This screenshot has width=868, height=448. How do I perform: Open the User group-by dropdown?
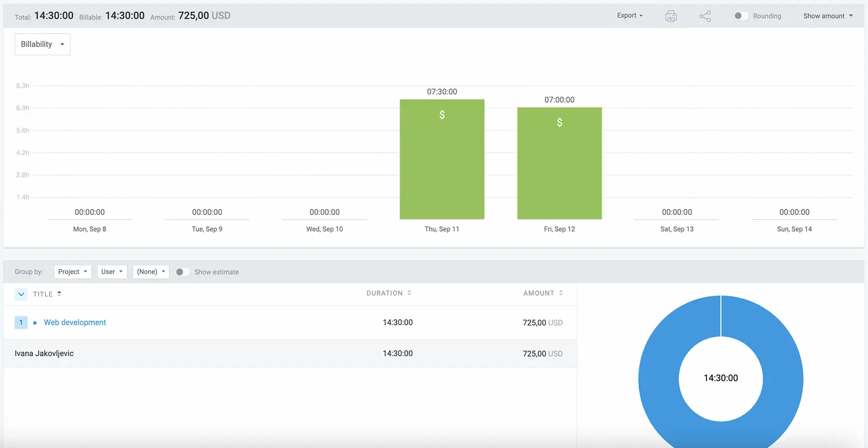(x=112, y=272)
